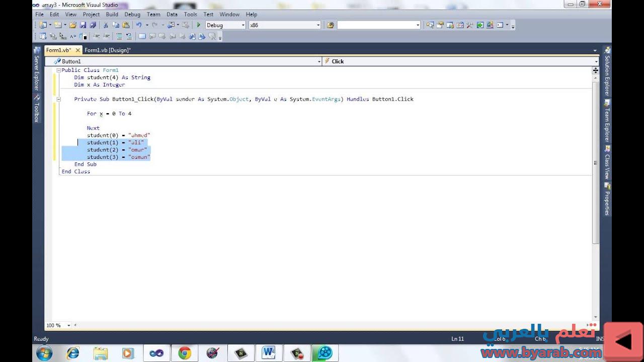Screen dimensions: 644x362
Task: Open the Toolbox toolbar icon
Action: click(470, 25)
